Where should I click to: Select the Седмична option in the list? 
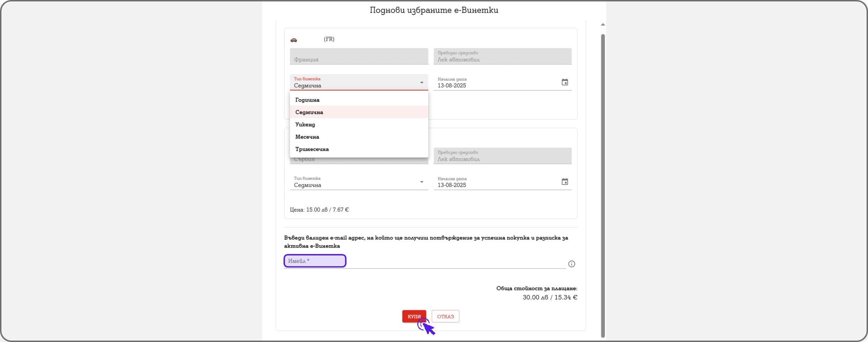point(309,112)
